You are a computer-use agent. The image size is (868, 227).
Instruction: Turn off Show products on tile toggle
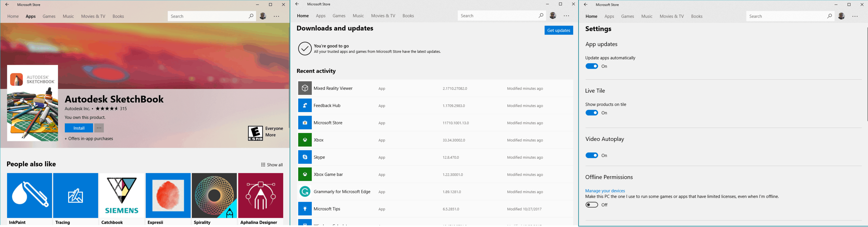click(591, 113)
